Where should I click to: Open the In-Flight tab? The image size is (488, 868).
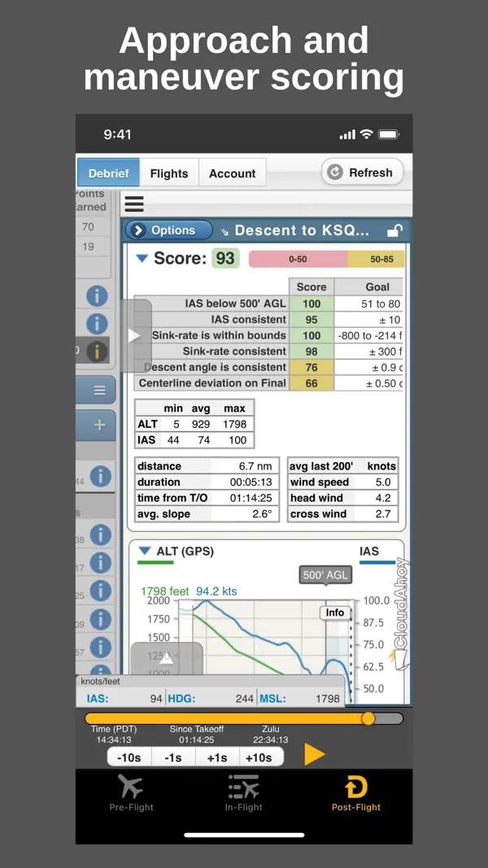(x=243, y=793)
